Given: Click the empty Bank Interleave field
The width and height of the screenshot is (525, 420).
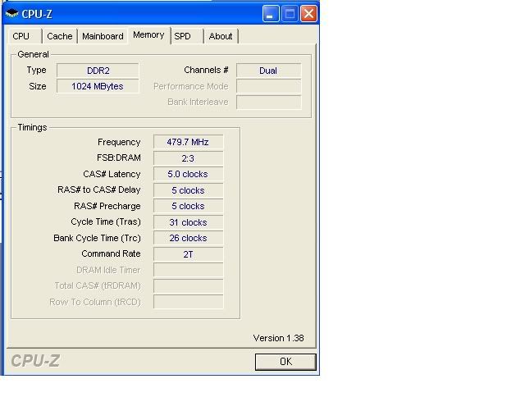Looking at the screenshot, I should tap(268, 103).
